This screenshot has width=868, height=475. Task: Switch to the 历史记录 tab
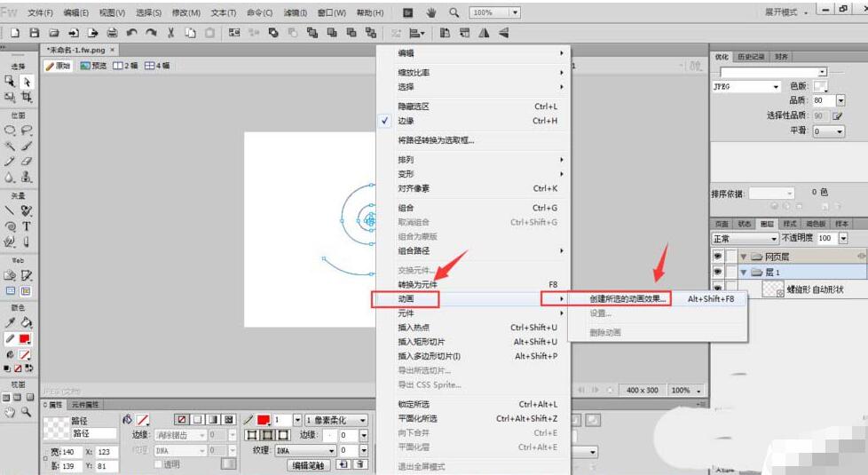751,57
